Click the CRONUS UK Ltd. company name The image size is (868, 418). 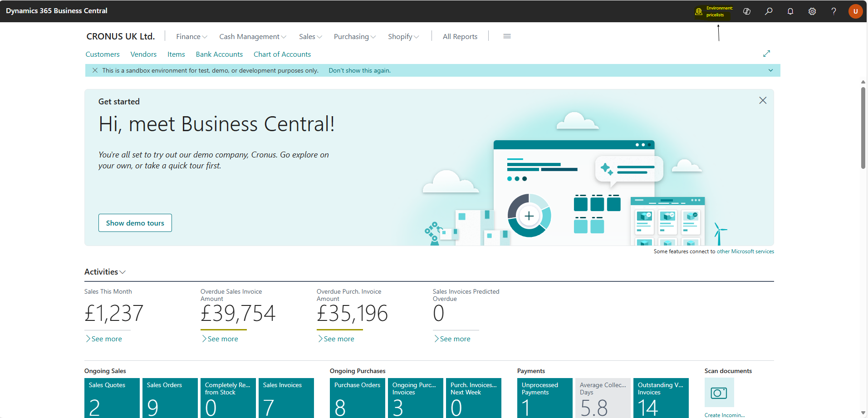pyautogui.click(x=121, y=36)
